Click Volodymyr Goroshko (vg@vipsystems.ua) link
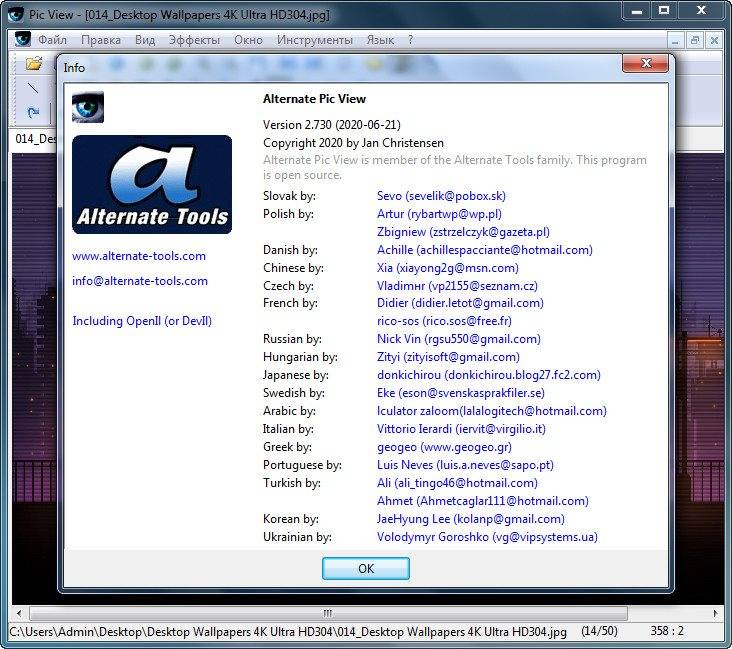The width and height of the screenshot is (732, 649). pyautogui.click(x=487, y=537)
